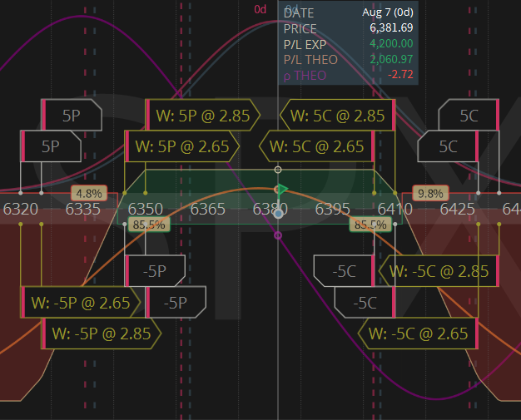Select the 'W: -5P @ 2.85' leg label
This screenshot has width=521, height=420.
click(102, 334)
